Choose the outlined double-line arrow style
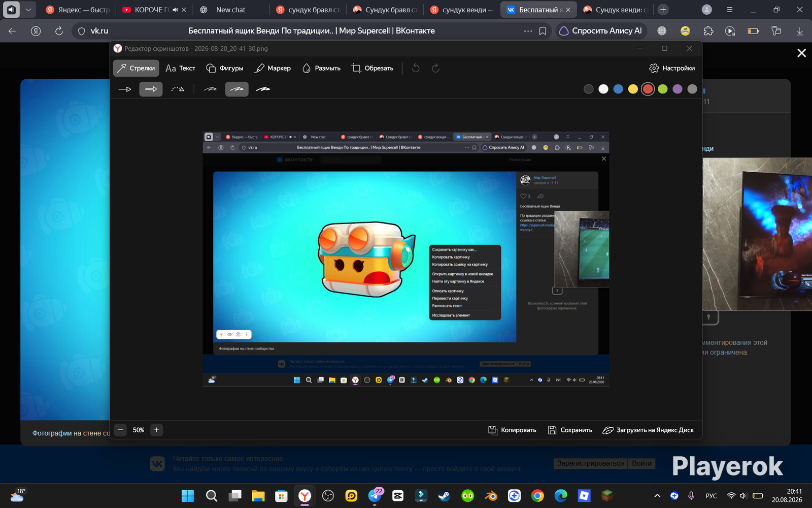Viewport: 812px width, 508px height. tap(151, 89)
